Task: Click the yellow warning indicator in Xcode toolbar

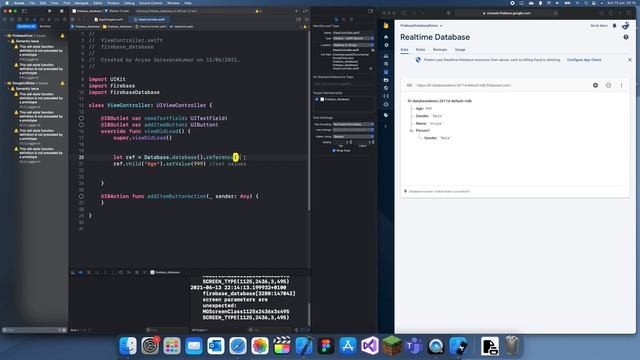Action: [x=257, y=11]
